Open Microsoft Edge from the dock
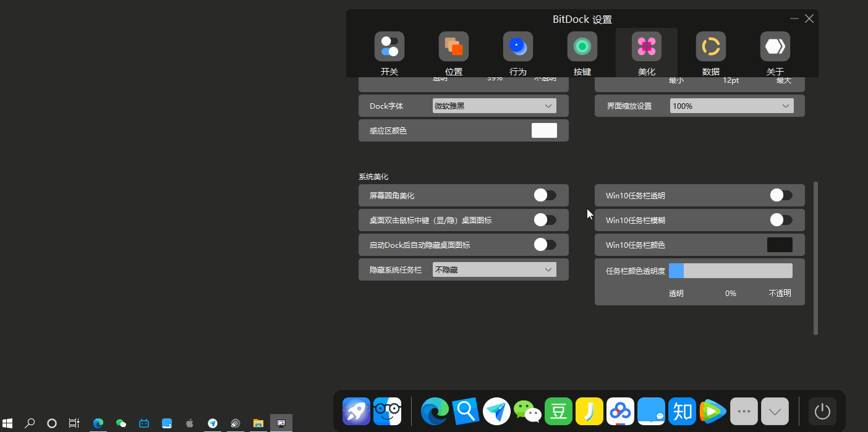This screenshot has height=432, width=868. [x=435, y=411]
